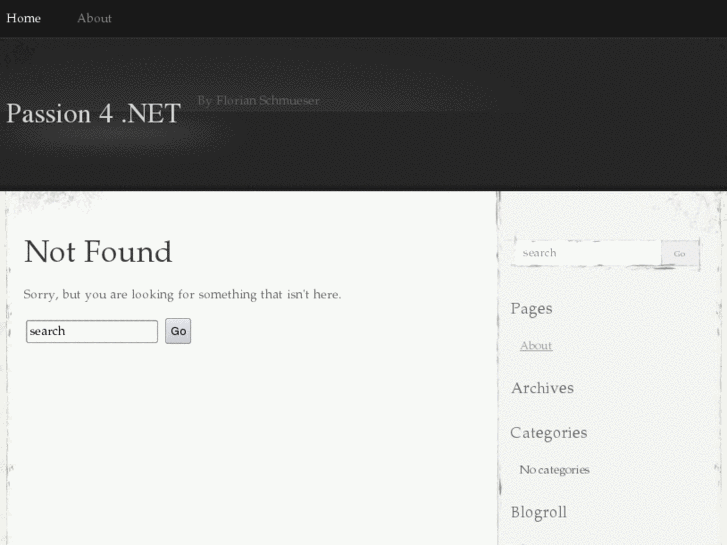Click the 'No categories' text
The width and height of the screenshot is (727, 545).
coord(554,470)
